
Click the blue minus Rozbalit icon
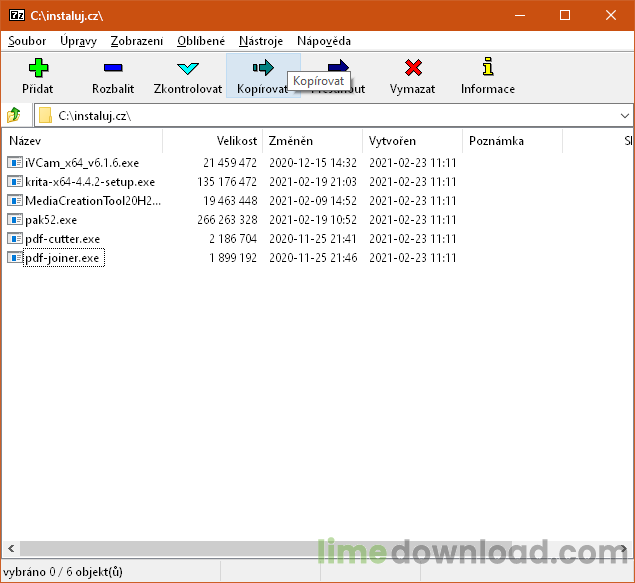113,68
